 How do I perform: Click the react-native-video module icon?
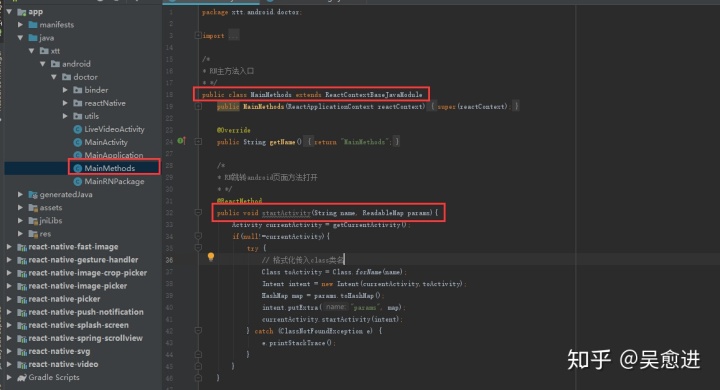[22, 365]
